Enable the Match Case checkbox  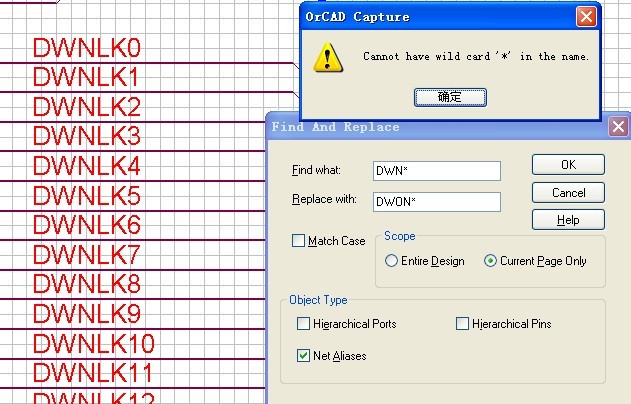299,241
